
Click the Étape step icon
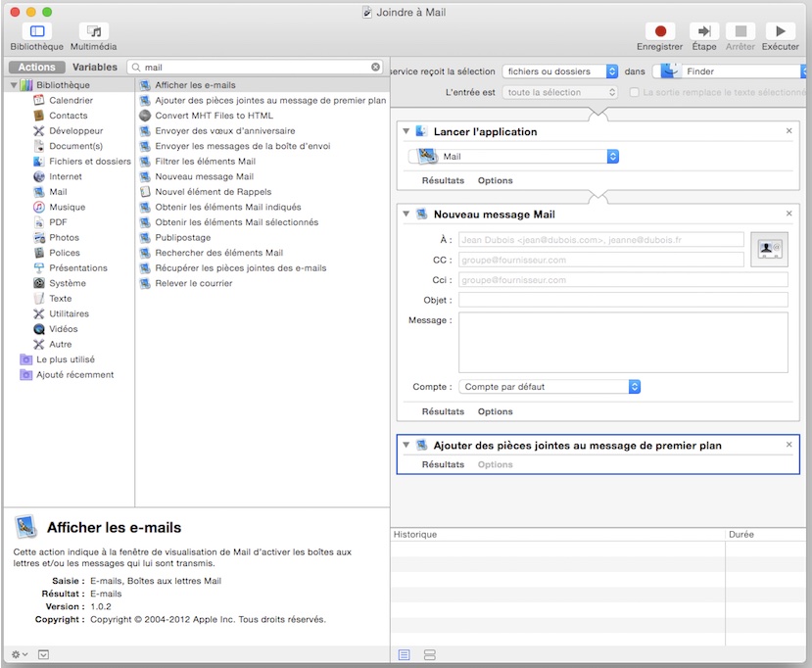point(704,31)
